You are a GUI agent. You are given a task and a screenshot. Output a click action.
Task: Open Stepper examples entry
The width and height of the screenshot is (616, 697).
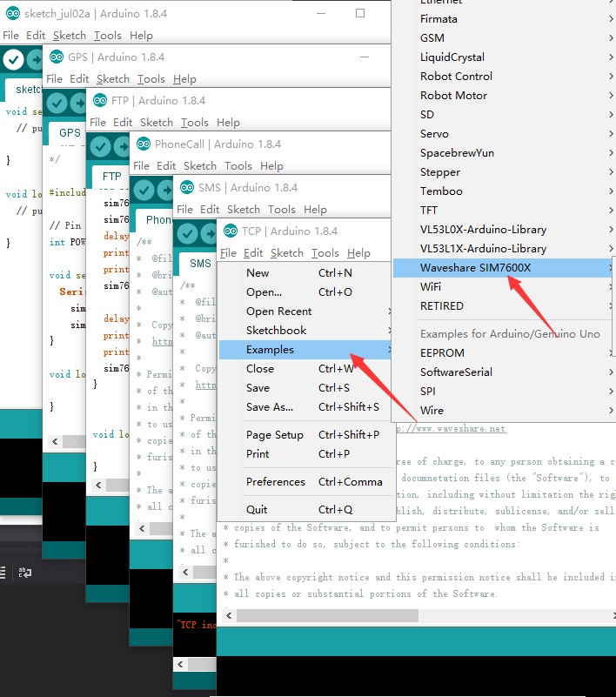point(504,172)
